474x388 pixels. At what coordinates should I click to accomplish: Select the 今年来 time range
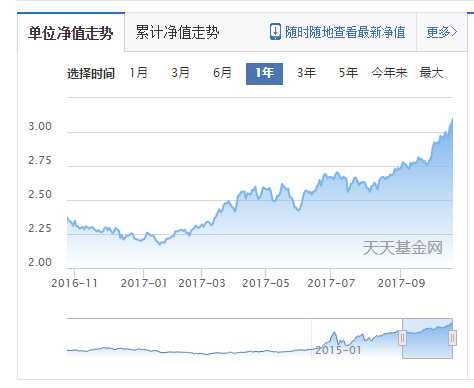[389, 73]
